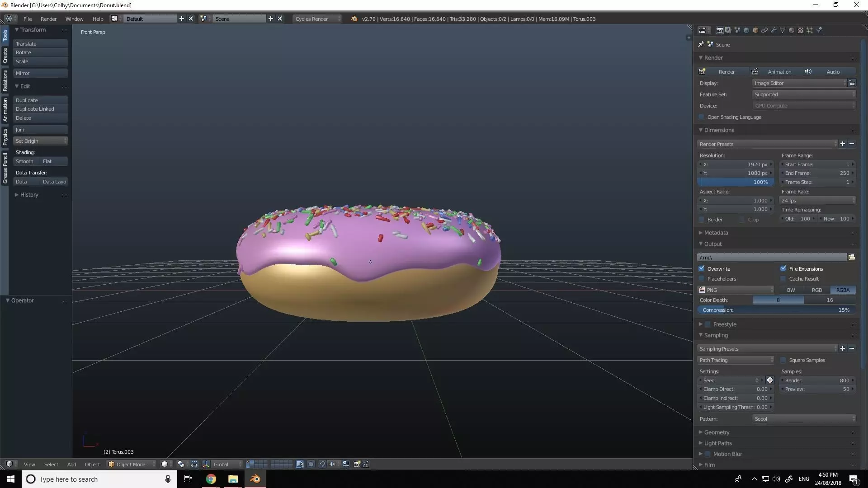The image size is (868, 488).
Task: Open the Texture checkerboard properties tab
Action: click(801, 30)
